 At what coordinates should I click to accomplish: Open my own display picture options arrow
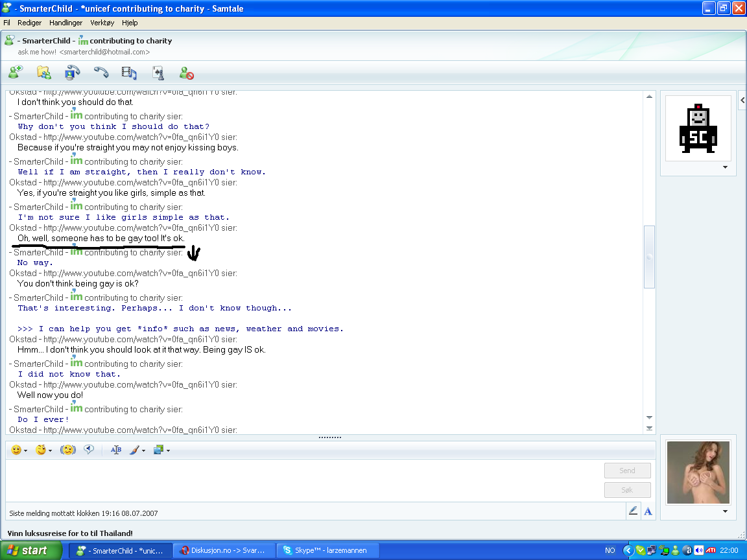click(x=725, y=511)
